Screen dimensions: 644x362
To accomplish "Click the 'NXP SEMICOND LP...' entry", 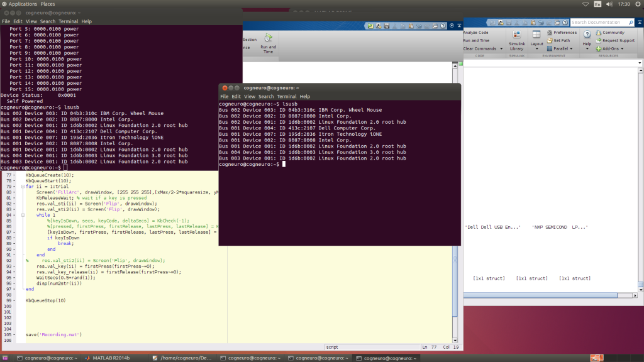I will [559, 227].
